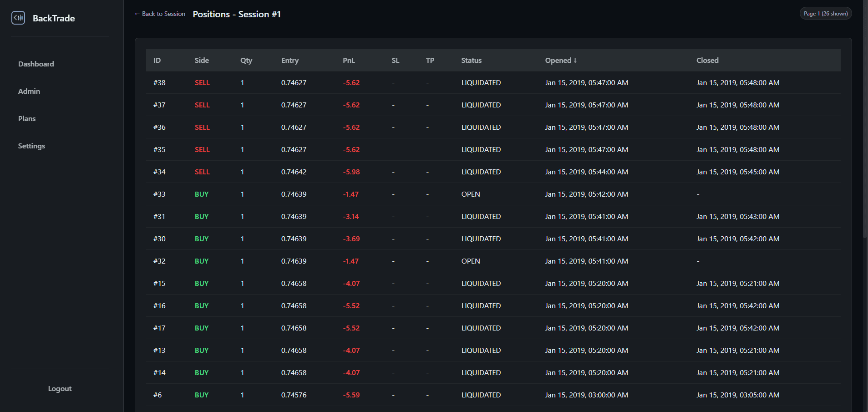Open Settings from the sidebar

31,146
